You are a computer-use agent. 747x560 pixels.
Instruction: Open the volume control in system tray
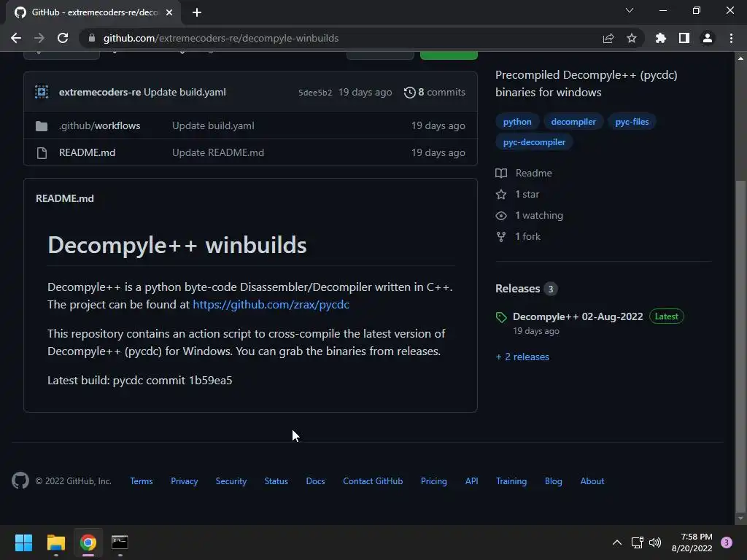click(x=655, y=542)
